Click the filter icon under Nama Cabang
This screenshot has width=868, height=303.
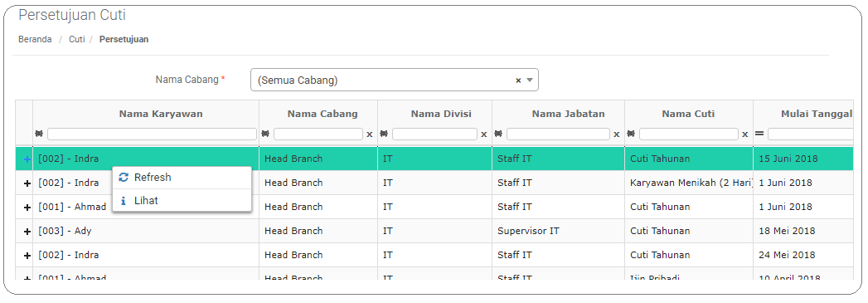pyautogui.click(x=266, y=134)
